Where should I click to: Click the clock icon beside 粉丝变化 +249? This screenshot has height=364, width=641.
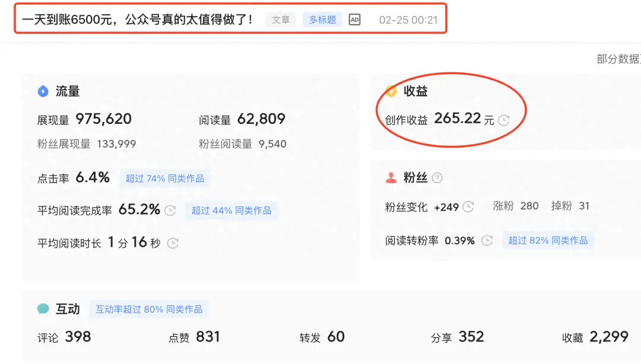click(x=468, y=207)
